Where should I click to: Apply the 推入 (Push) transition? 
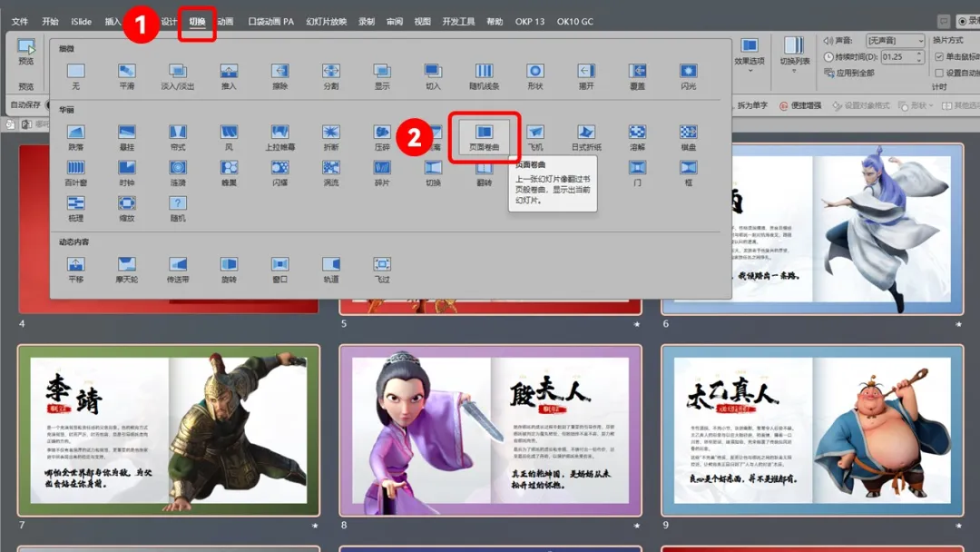pyautogui.click(x=229, y=76)
